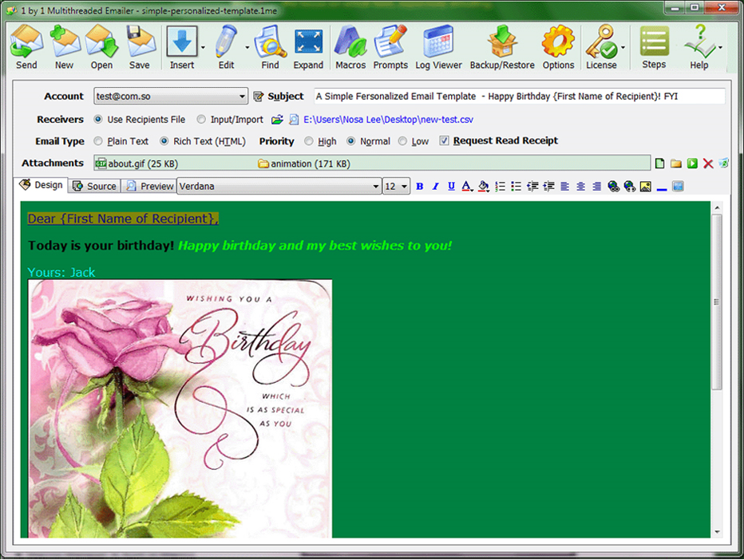
Task: Click the font color A icon
Action: pos(467,187)
